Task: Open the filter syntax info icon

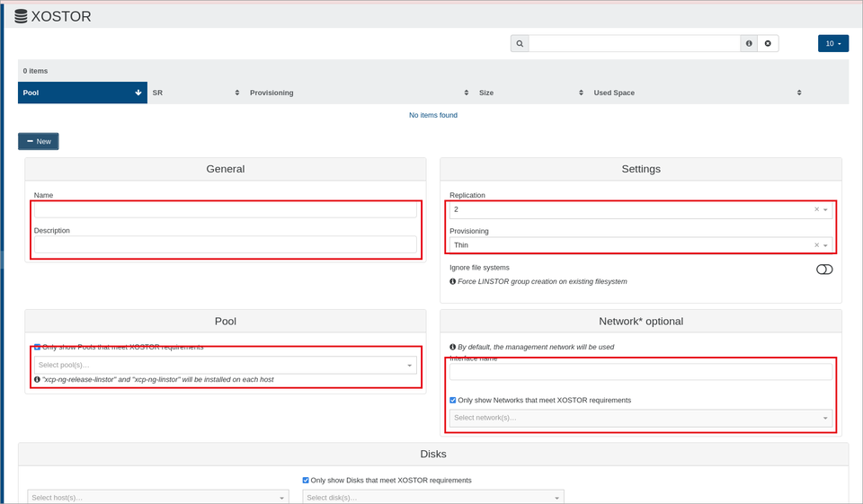Action: [x=749, y=43]
